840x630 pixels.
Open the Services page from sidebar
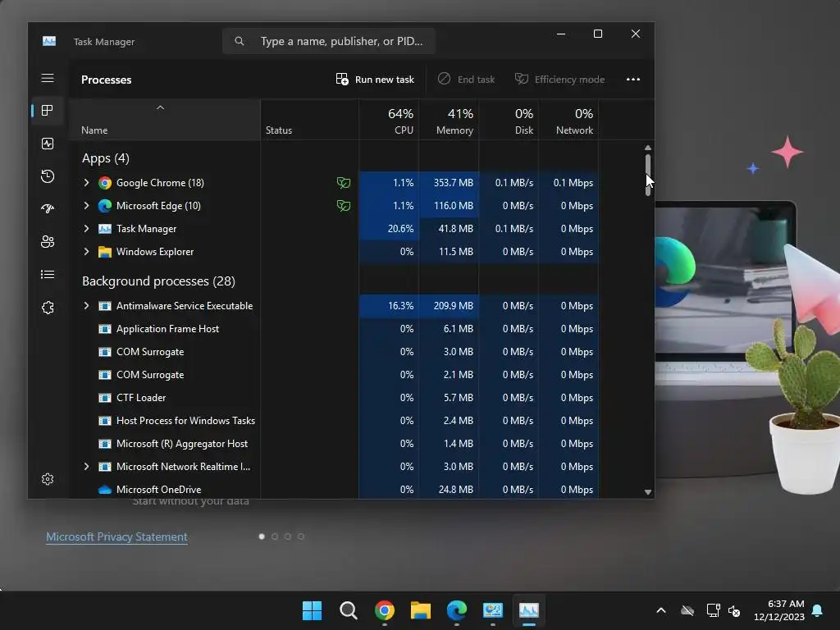click(48, 308)
